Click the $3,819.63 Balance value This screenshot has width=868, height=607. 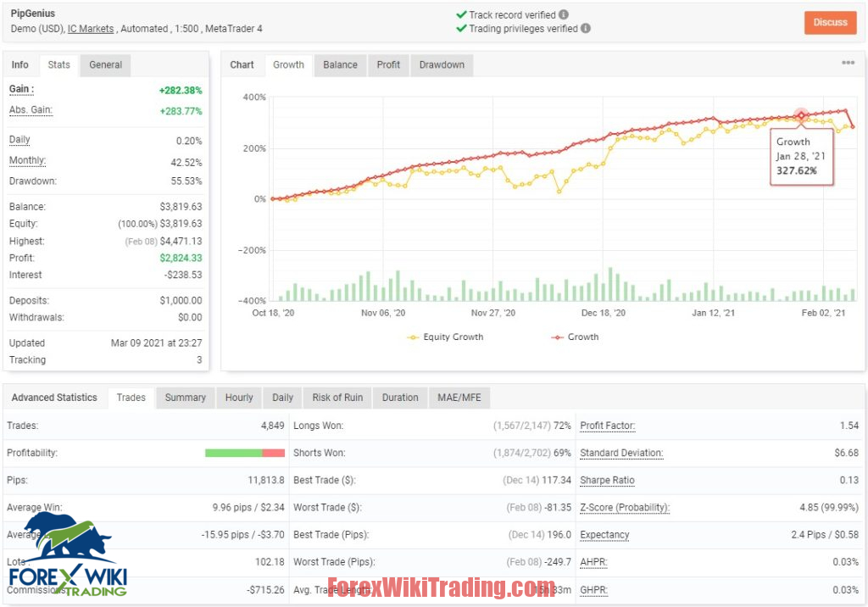tap(181, 207)
